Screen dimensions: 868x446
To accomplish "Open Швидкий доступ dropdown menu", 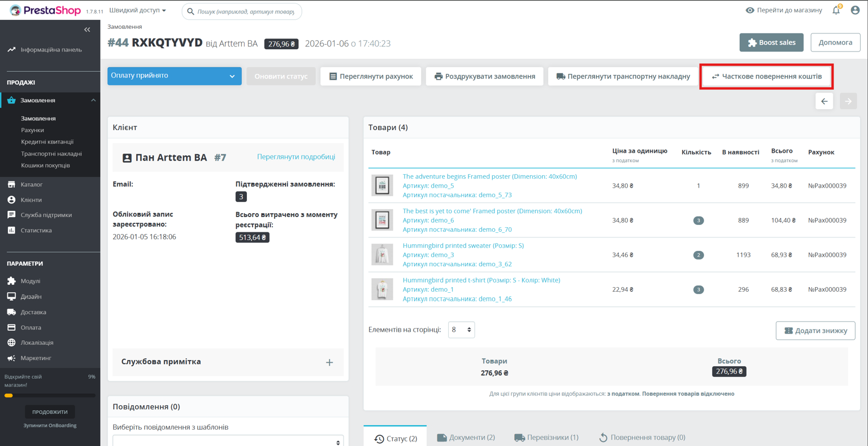I will [137, 11].
